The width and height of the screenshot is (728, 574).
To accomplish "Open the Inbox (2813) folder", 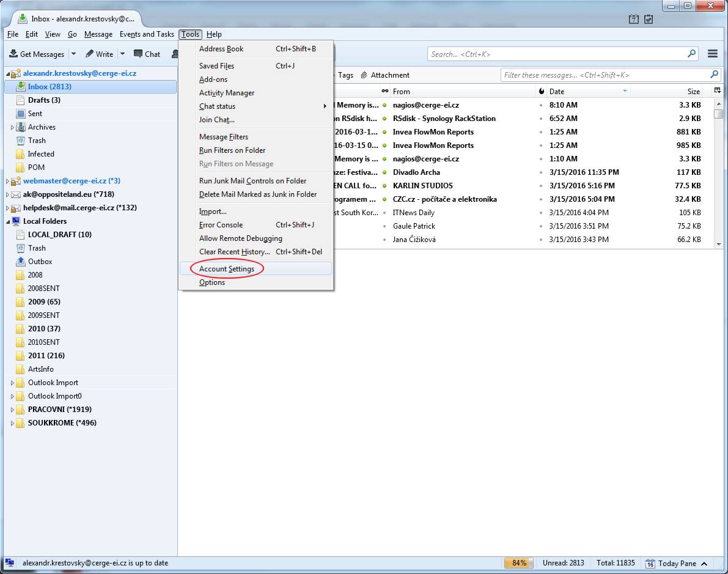I will pyautogui.click(x=50, y=87).
